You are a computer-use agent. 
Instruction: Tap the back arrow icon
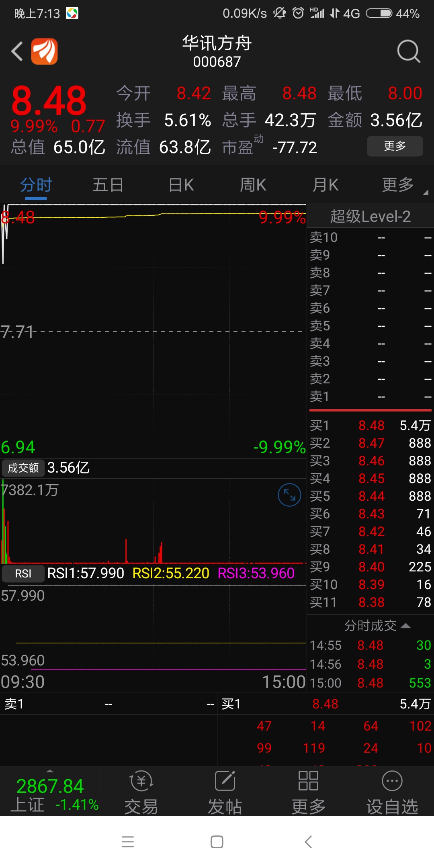(17, 51)
